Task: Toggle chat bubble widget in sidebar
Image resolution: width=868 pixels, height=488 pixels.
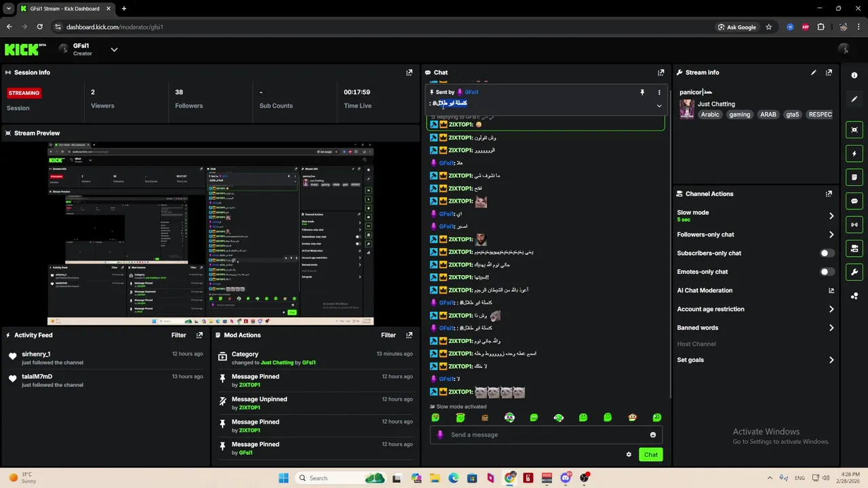Action: (x=854, y=201)
